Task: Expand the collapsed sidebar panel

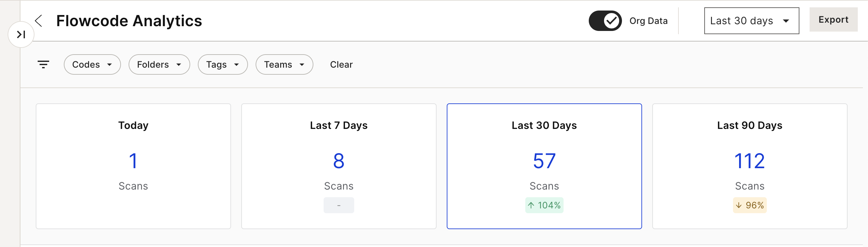Action: click(x=21, y=34)
